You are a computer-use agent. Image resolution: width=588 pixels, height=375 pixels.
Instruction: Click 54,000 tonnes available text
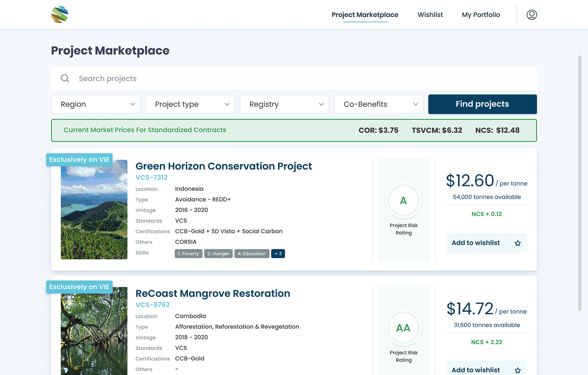point(487,197)
